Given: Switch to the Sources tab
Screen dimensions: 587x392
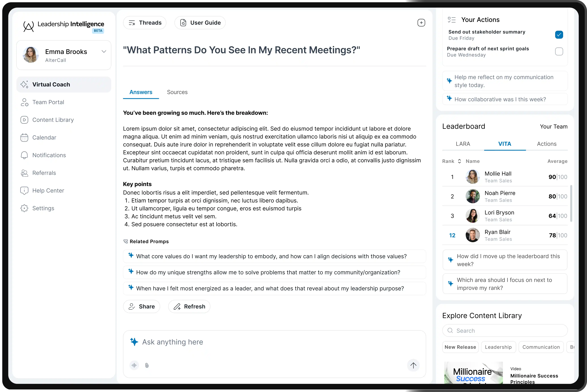Looking at the screenshot, I should tap(177, 92).
